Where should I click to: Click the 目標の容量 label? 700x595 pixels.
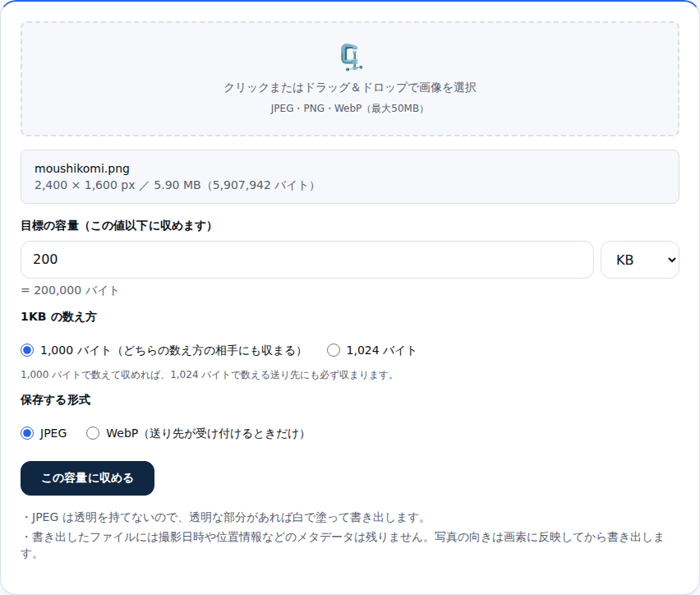click(x=116, y=225)
